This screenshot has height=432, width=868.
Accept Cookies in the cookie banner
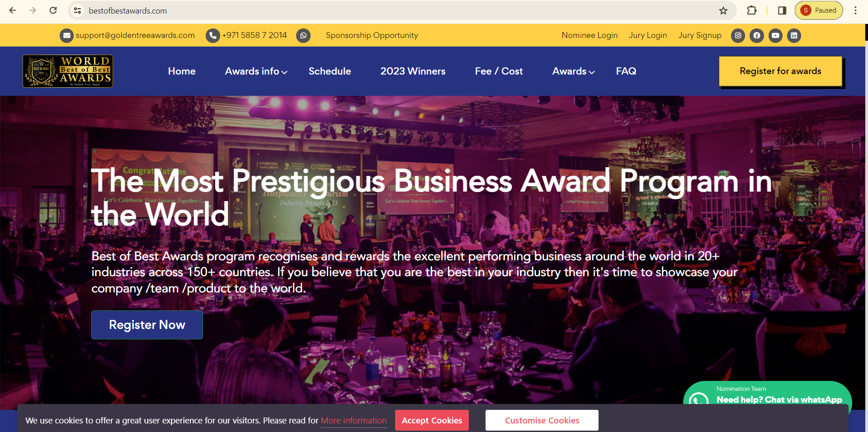tap(432, 420)
